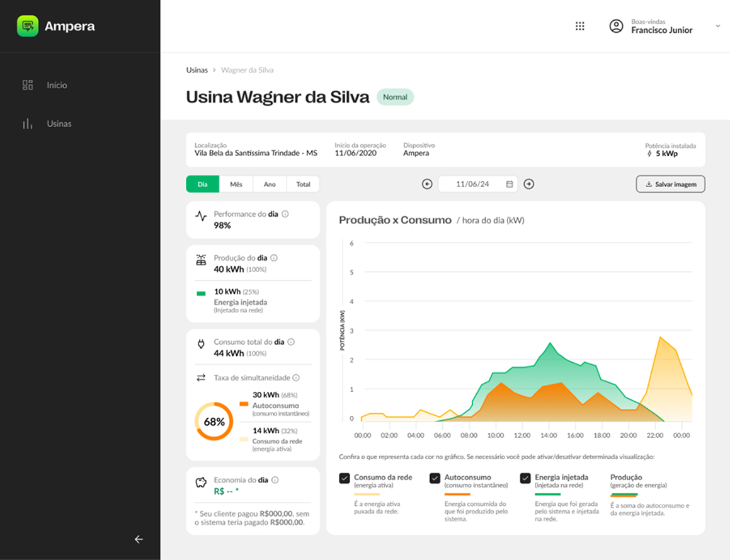Click the user profile avatar icon
The height and width of the screenshot is (560, 730).
pyautogui.click(x=616, y=26)
